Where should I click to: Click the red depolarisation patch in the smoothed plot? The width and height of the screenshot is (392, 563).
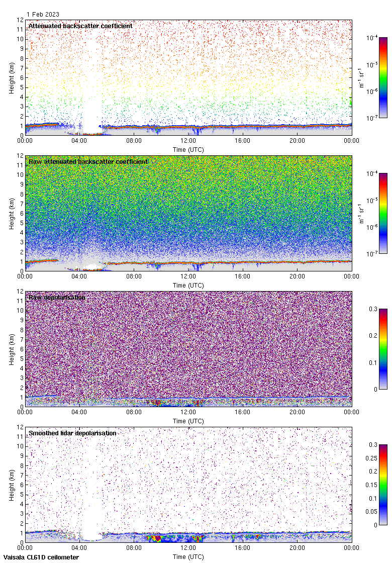point(156,538)
